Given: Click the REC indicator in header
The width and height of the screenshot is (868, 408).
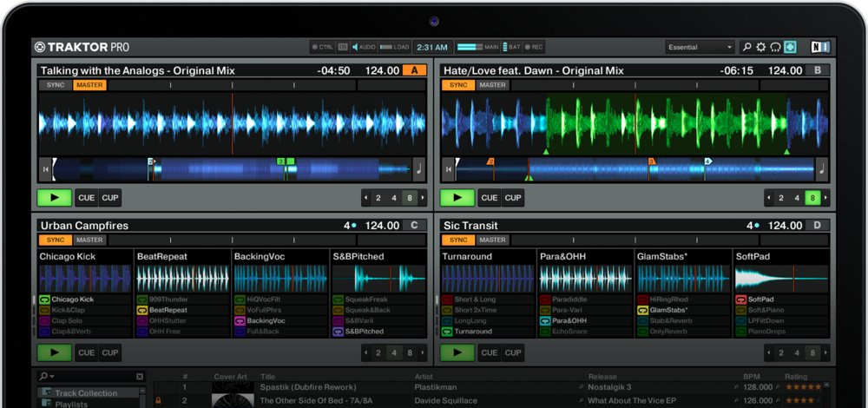Looking at the screenshot, I should 534,47.
